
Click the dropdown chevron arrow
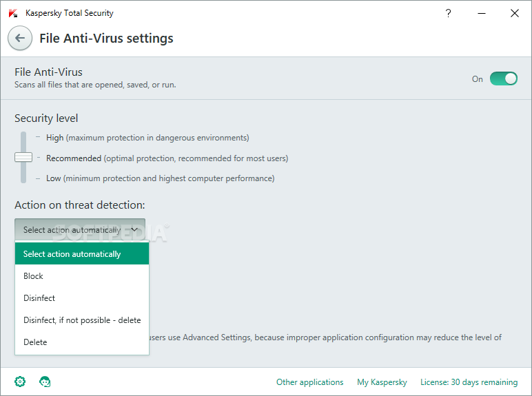pos(134,229)
